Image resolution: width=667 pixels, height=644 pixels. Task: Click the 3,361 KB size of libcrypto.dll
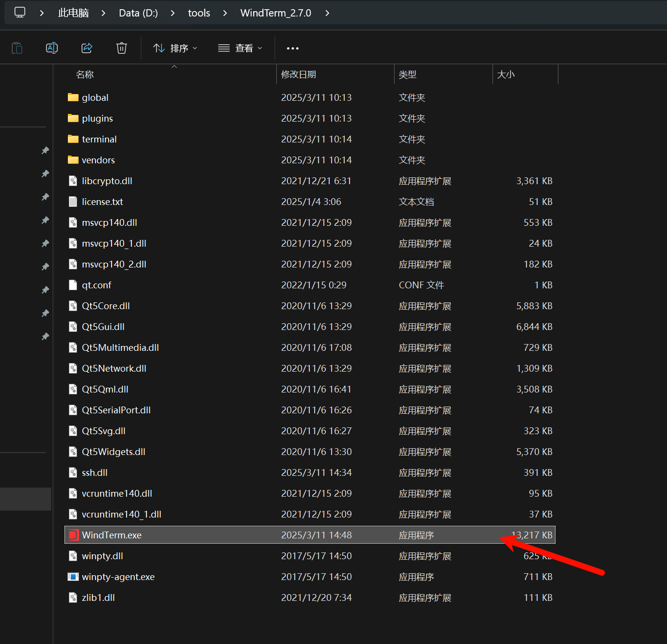[534, 181]
